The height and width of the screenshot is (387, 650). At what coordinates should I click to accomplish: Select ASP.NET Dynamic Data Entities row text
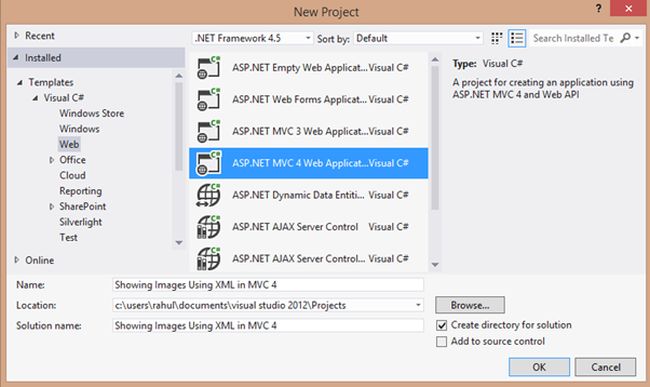298,195
